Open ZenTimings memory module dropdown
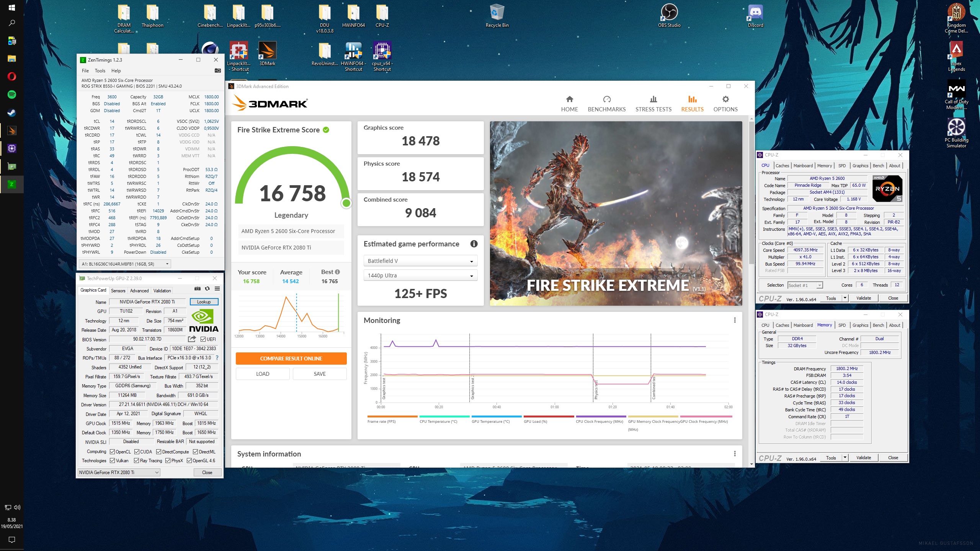Screen dimensions: 980x551 click(x=125, y=264)
